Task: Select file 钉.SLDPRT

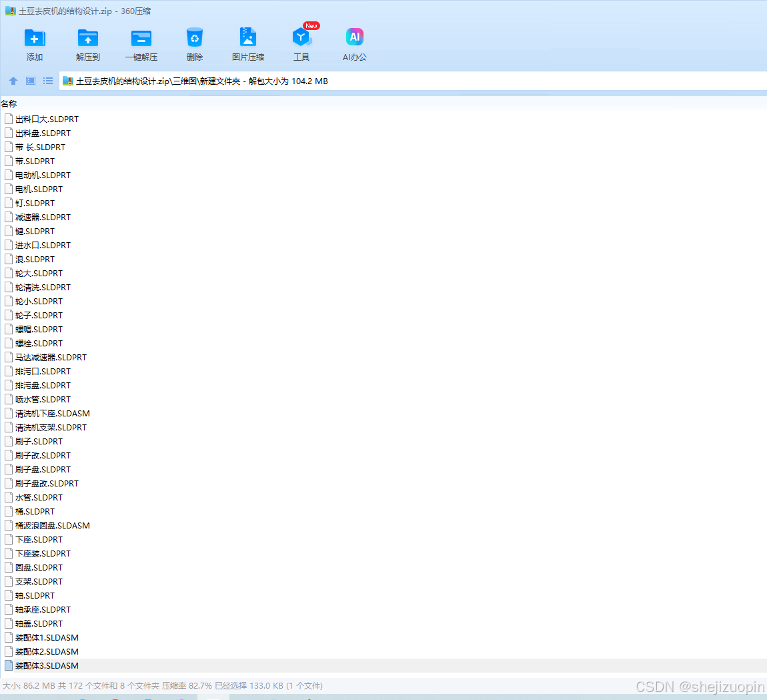Action: point(35,203)
